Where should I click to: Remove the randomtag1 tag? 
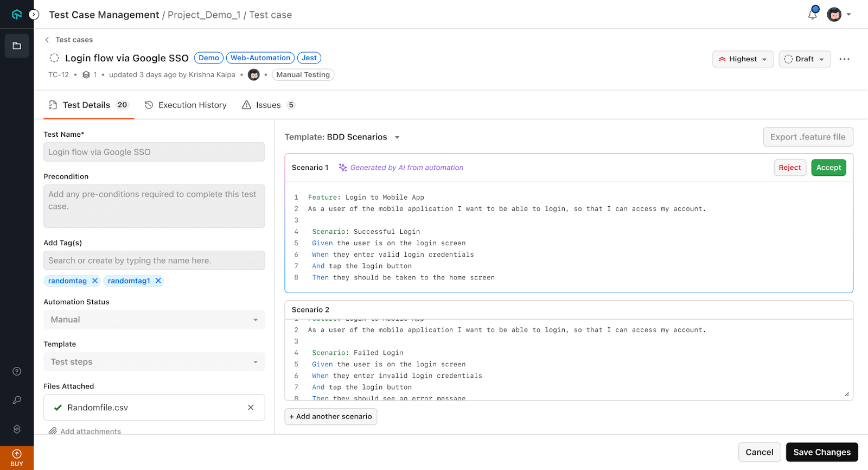158,281
